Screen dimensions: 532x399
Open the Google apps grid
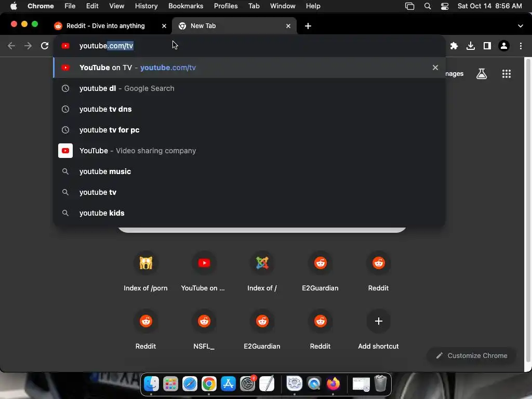(x=506, y=74)
